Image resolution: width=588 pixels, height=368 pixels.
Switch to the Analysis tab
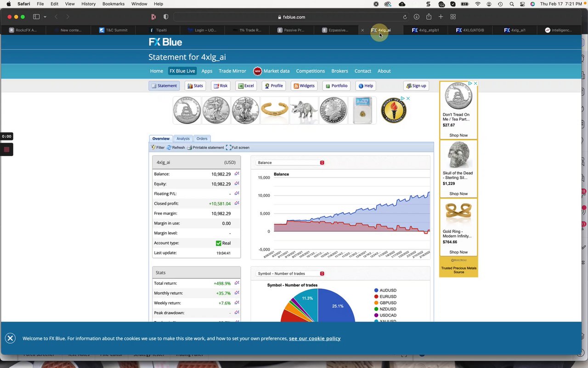(183, 138)
